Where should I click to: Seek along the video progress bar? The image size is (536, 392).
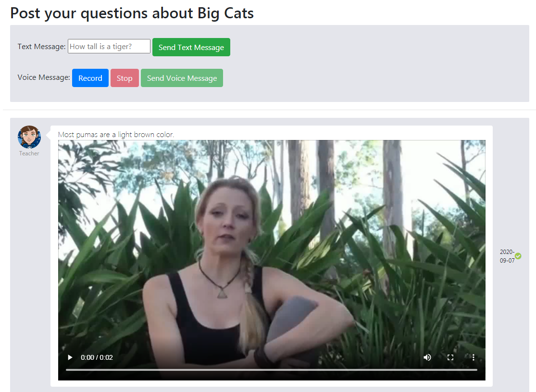click(x=272, y=370)
